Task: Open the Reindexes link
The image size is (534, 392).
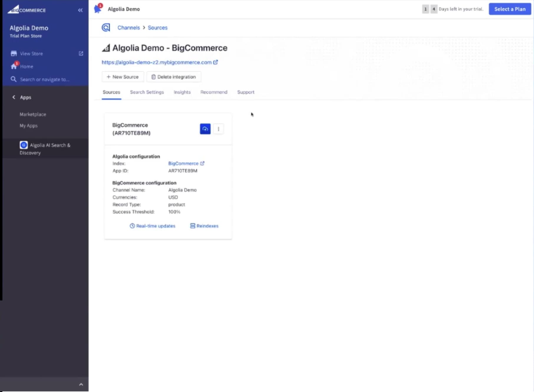Action: 204,226
